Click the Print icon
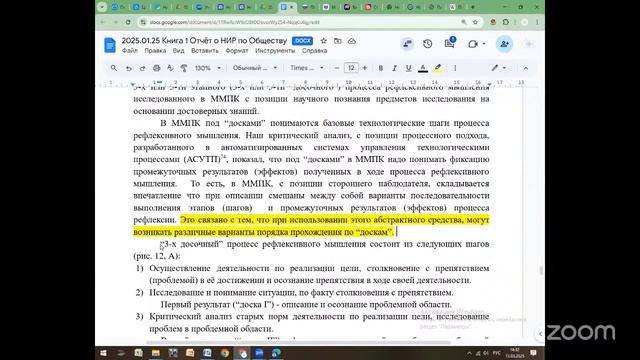 pos(156,68)
